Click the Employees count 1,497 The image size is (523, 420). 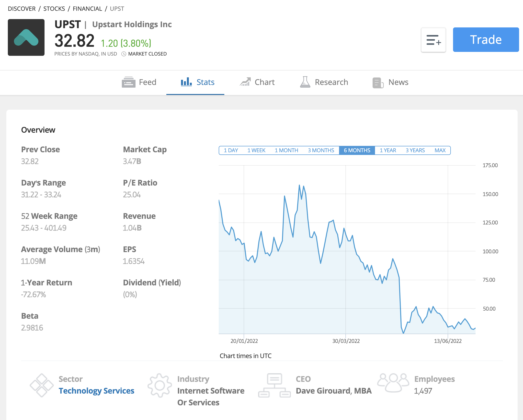click(x=423, y=391)
